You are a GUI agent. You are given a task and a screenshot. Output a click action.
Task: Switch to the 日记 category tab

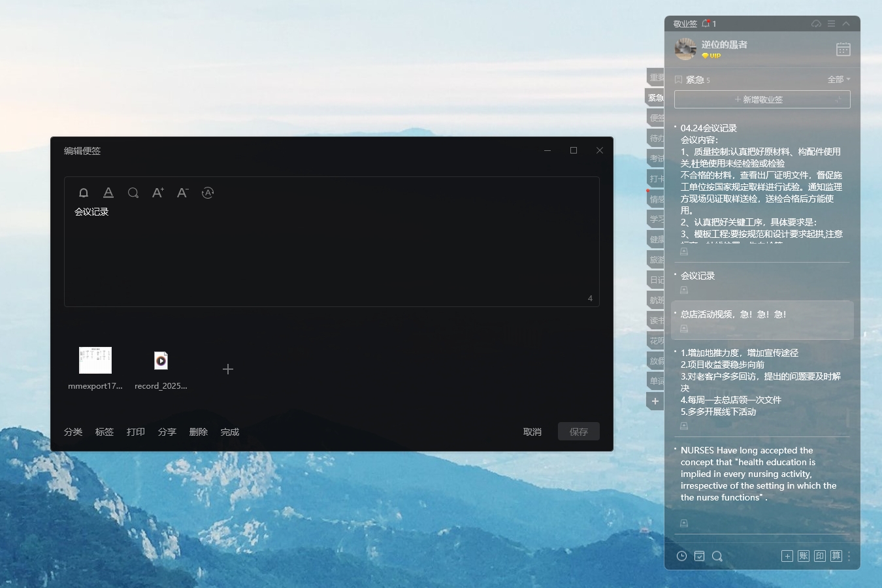656,280
